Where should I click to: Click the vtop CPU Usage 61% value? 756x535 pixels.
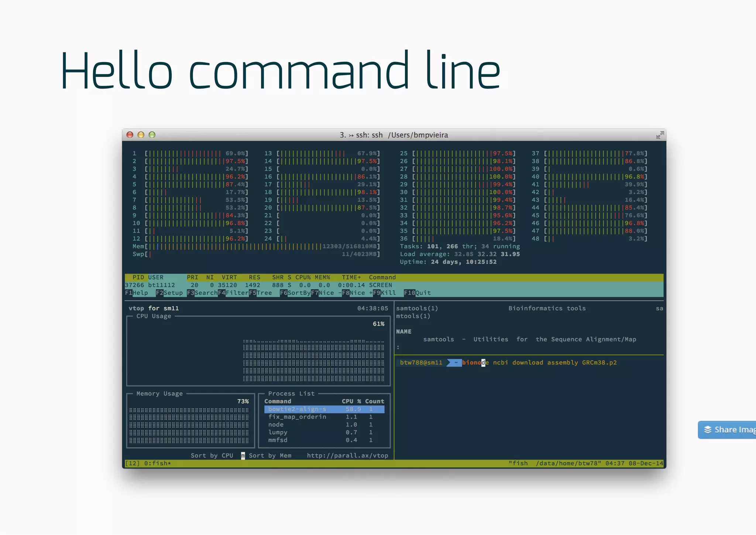click(379, 324)
